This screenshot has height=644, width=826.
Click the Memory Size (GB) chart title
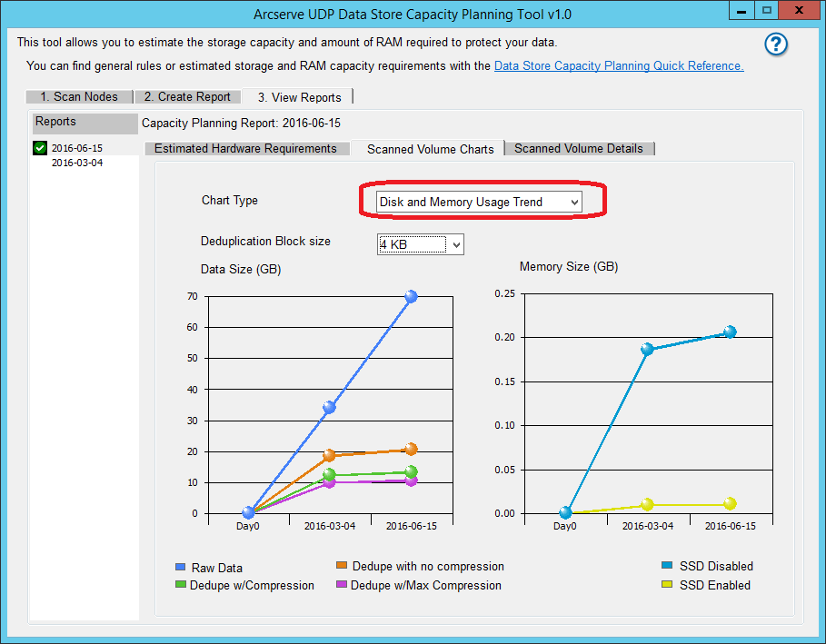point(569,267)
